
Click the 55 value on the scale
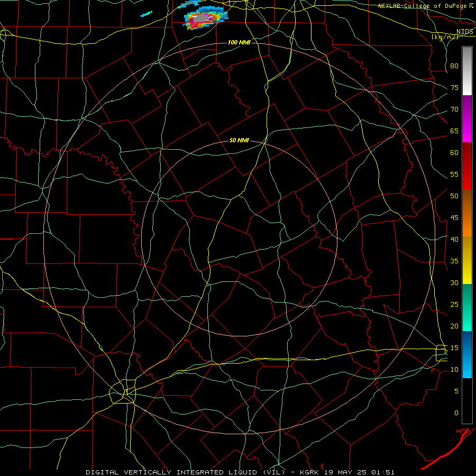pyautogui.click(x=454, y=174)
